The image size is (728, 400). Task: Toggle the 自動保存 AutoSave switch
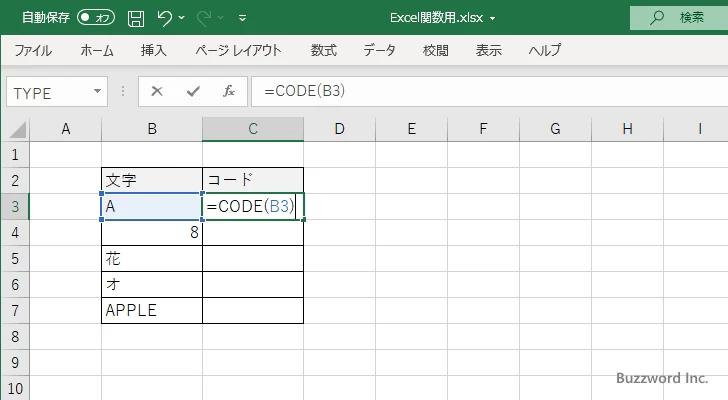coord(96,18)
